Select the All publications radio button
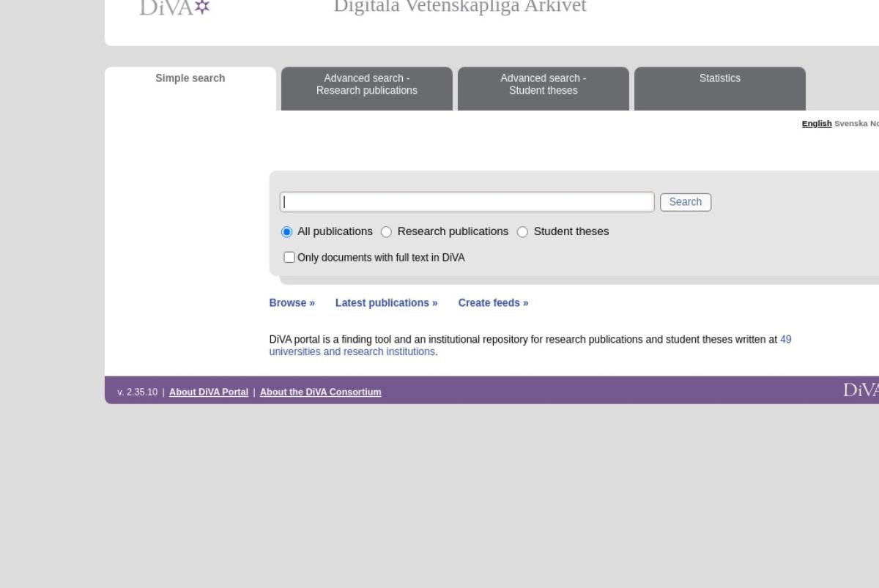 tap(286, 232)
